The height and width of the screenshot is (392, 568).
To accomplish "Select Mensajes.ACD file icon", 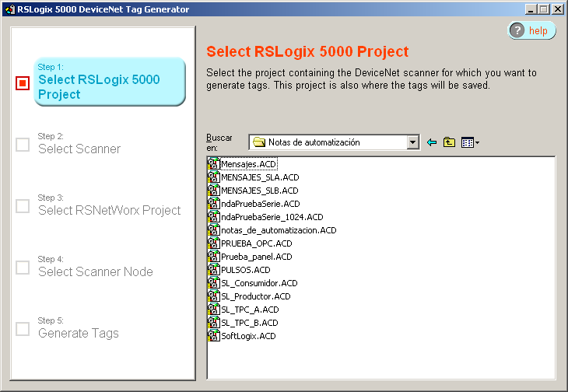I will click(214, 164).
